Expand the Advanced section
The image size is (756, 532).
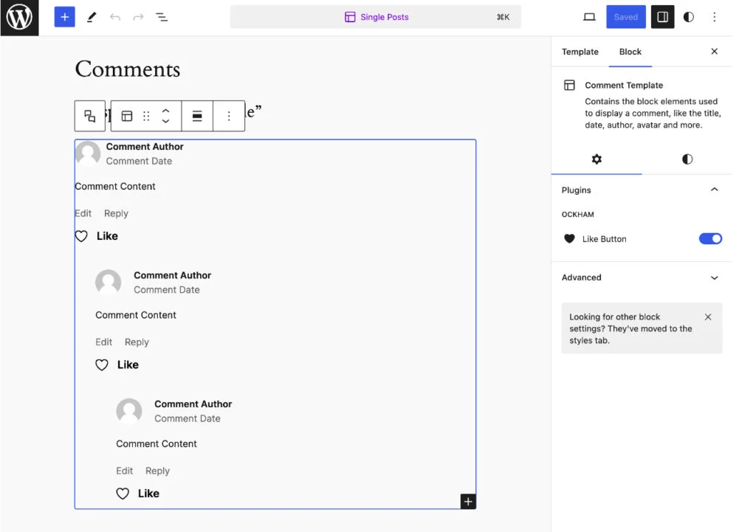click(713, 277)
